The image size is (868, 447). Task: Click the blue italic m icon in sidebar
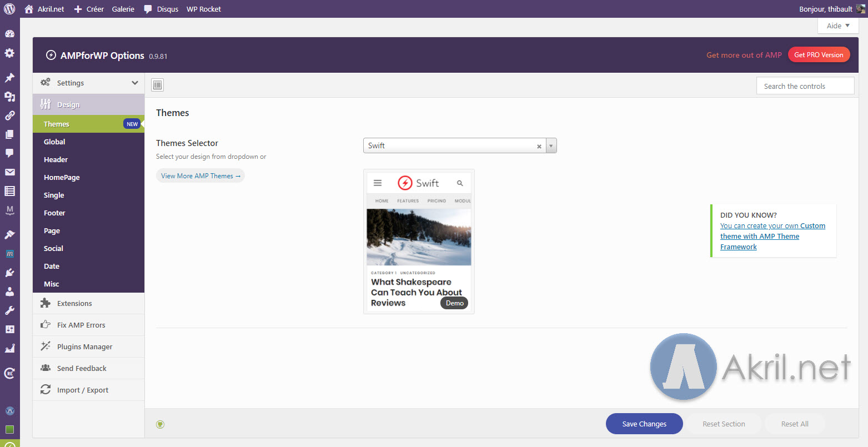(x=9, y=254)
